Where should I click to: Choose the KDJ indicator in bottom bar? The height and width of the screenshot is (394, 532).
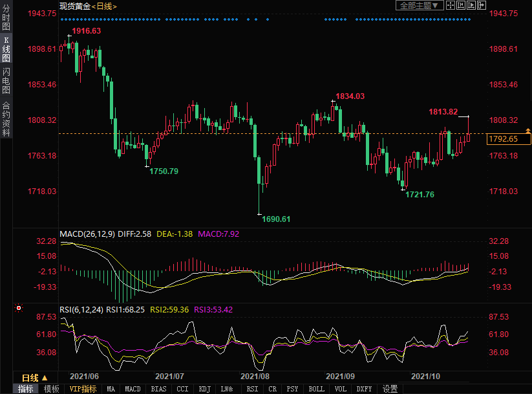click(x=204, y=389)
